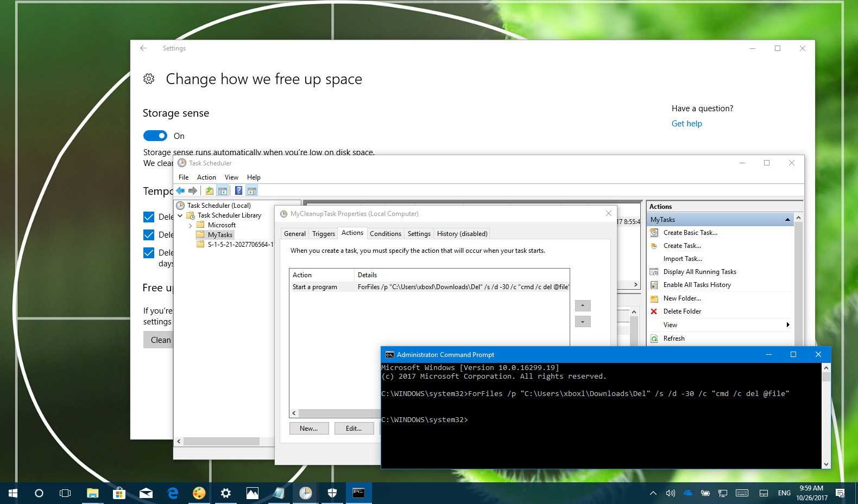Image resolution: width=858 pixels, height=504 pixels.
Task: Click the Forward arrow in Task Scheduler toolbar
Action: [x=192, y=190]
